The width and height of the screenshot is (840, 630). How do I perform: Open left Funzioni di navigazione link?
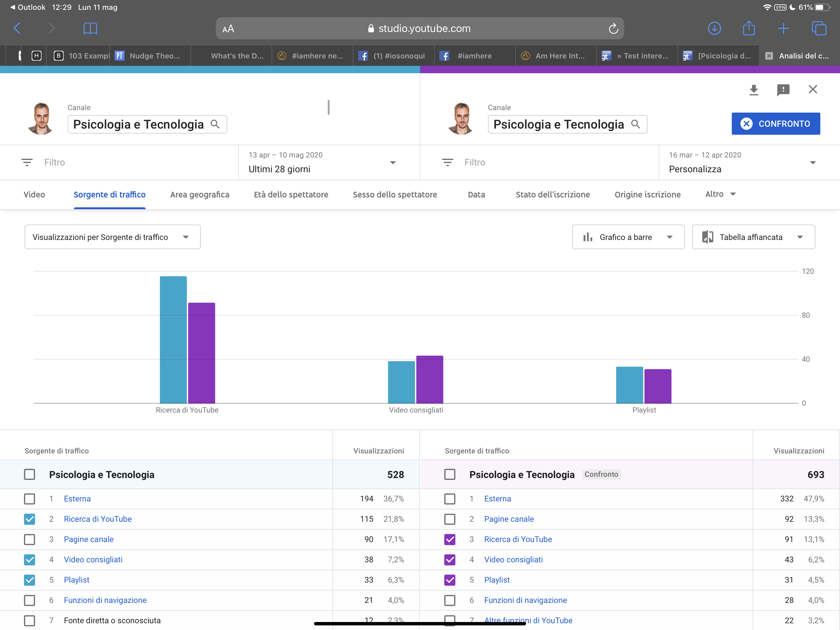105,600
